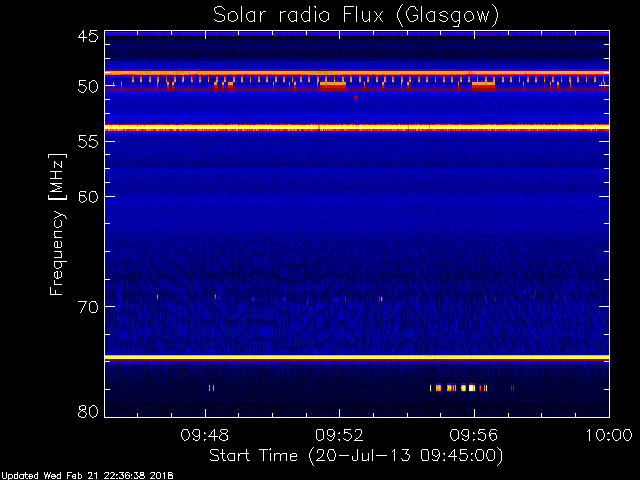Click the bright yellow band near 54 MHz
Image resolution: width=640 pixels, height=480 pixels.
[x=357, y=128]
